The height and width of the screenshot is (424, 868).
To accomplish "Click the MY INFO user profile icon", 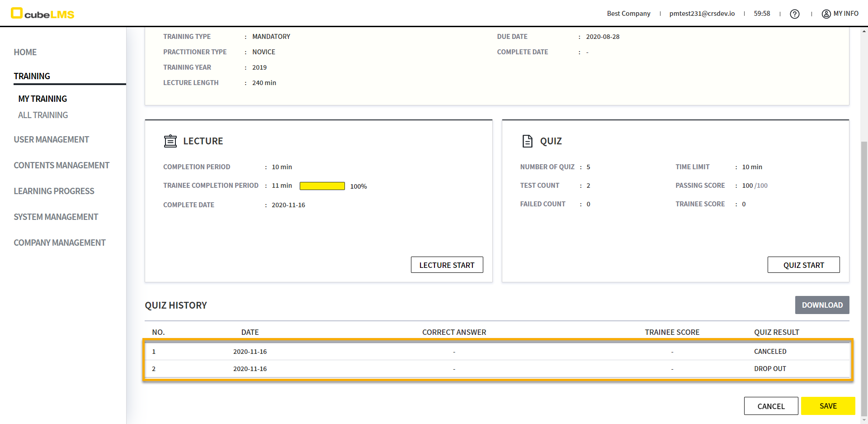I will click(826, 14).
